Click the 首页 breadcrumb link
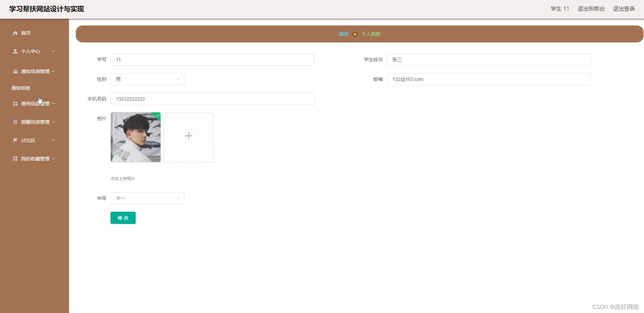This screenshot has height=313, width=644. coord(343,34)
